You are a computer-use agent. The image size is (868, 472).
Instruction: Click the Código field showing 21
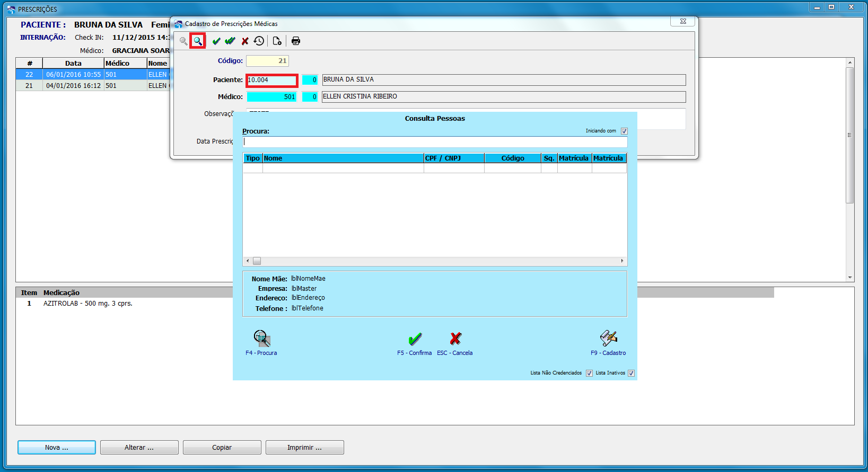tap(267, 61)
